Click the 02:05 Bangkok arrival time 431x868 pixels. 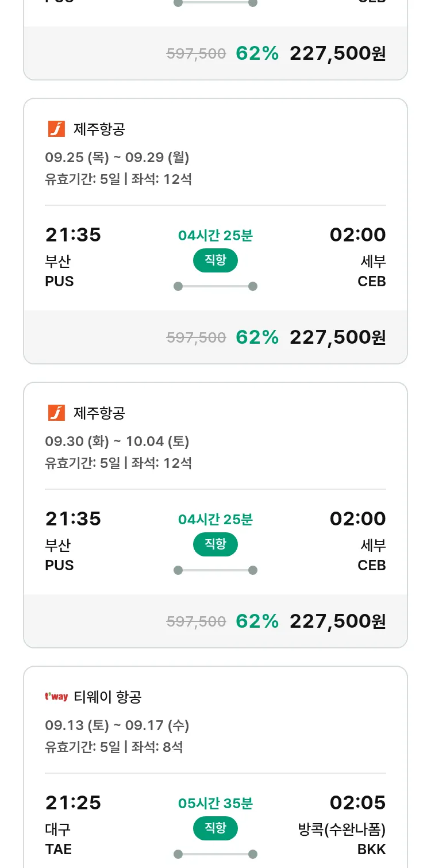(357, 803)
